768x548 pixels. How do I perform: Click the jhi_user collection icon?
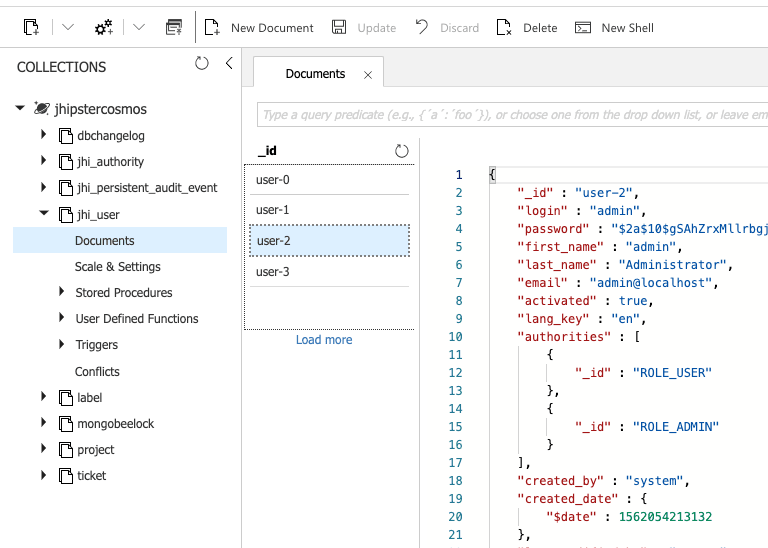pyautogui.click(x=66, y=214)
